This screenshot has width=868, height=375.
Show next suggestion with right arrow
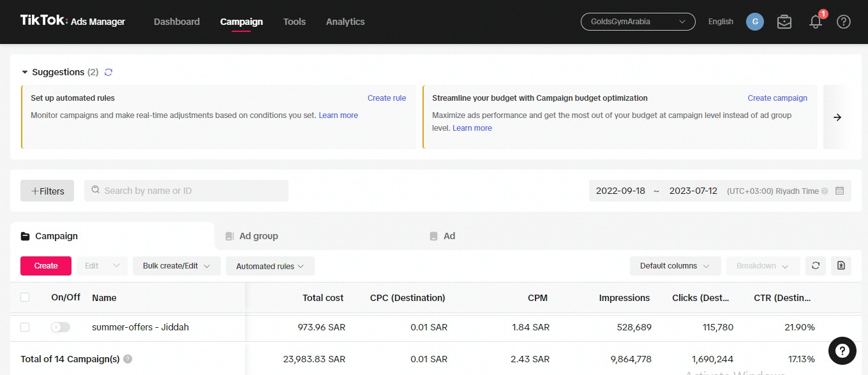838,117
